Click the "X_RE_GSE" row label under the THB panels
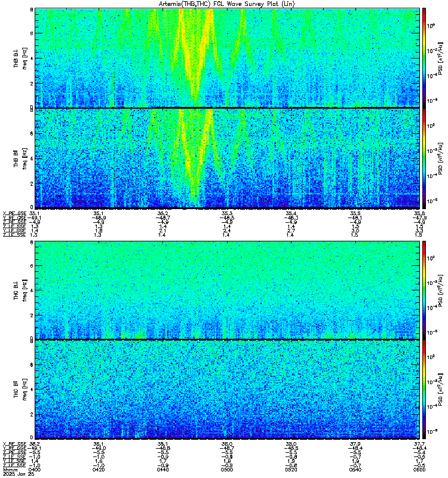 tap(14, 213)
